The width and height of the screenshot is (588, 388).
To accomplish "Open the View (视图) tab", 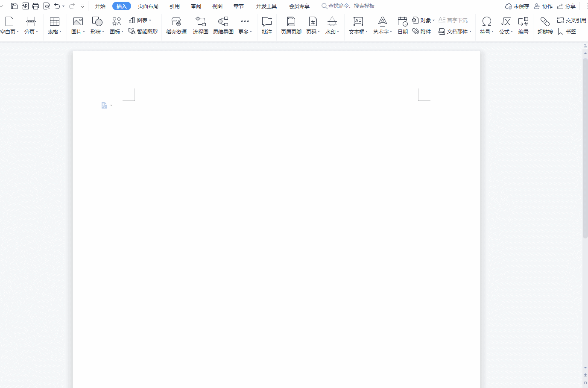I will coord(217,6).
